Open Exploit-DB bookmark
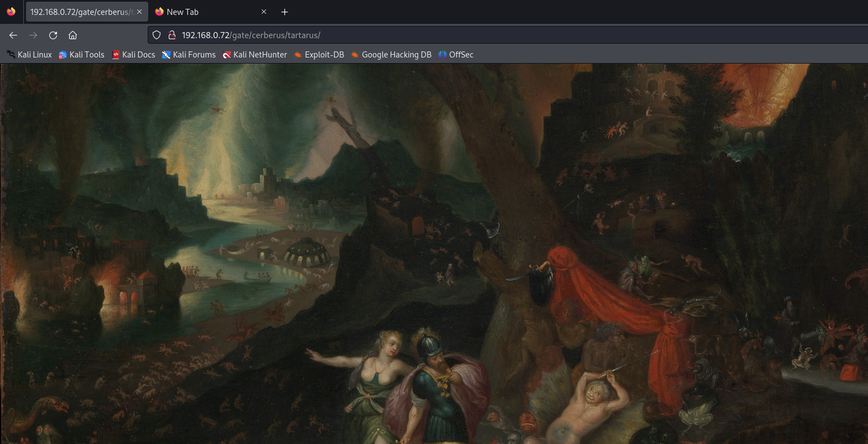The height and width of the screenshot is (444, 868). click(319, 55)
